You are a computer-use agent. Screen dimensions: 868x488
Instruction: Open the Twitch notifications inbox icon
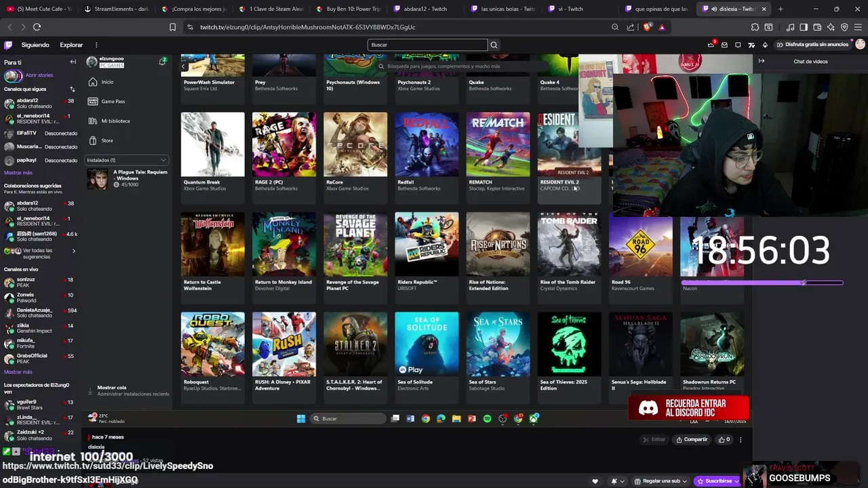[x=724, y=45]
